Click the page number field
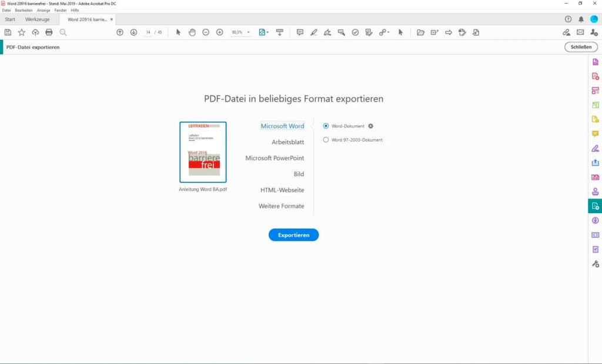The width and height of the screenshot is (602, 364). 148,33
